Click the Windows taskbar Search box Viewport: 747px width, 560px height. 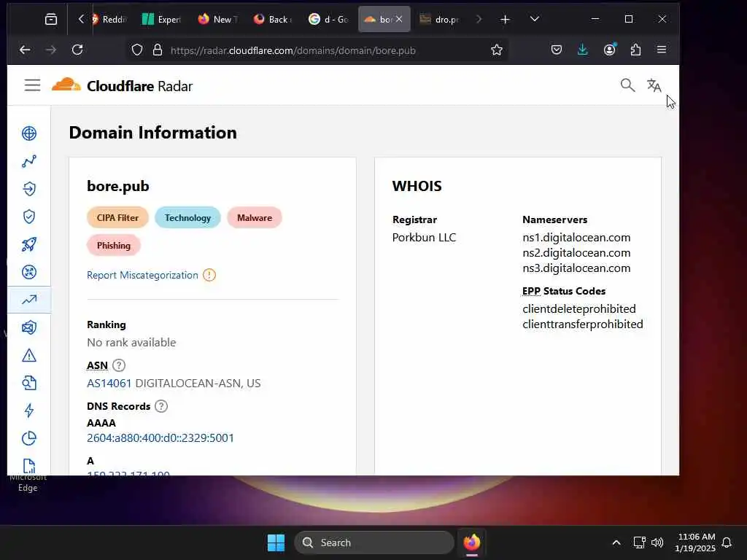(x=374, y=542)
